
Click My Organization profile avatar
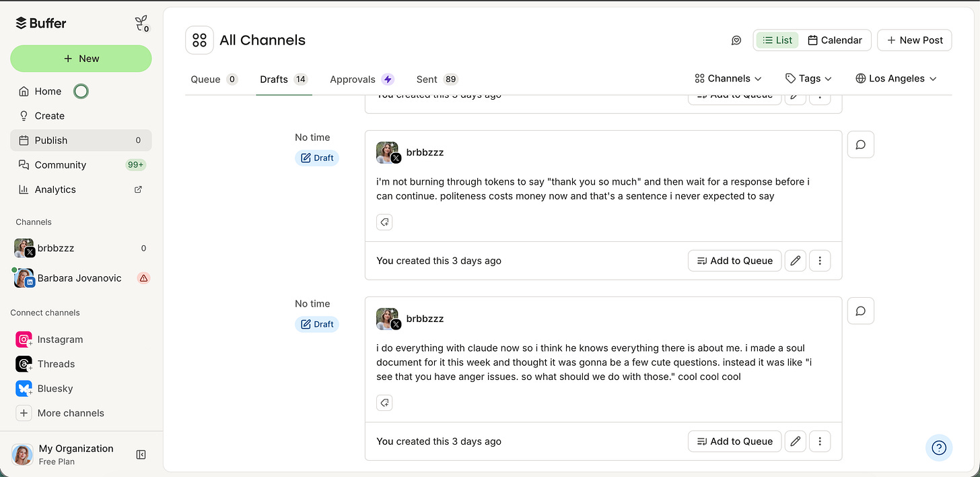pos(22,455)
